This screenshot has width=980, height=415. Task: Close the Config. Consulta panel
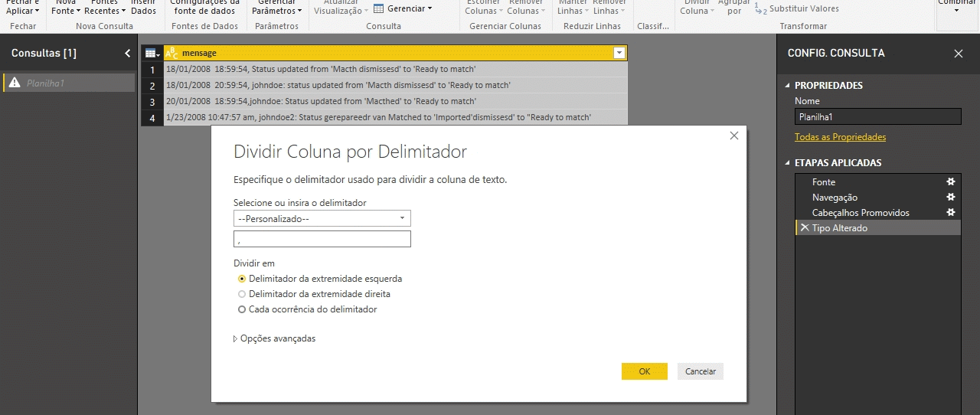[x=959, y=54]
